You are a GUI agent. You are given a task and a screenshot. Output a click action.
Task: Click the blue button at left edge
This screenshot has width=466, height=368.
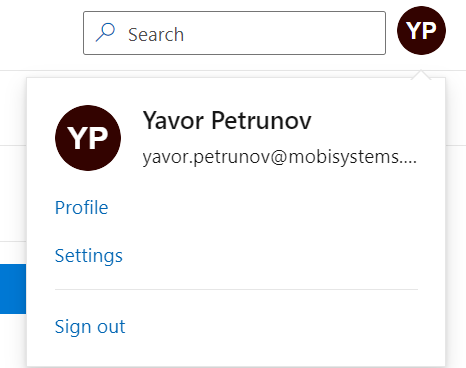pyautogui.click(x=13, y=289)
